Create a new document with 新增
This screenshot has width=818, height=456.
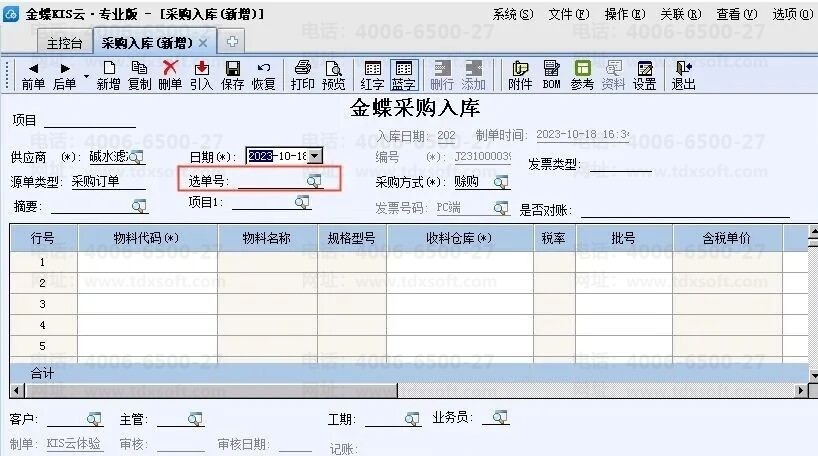click(109, 76)
